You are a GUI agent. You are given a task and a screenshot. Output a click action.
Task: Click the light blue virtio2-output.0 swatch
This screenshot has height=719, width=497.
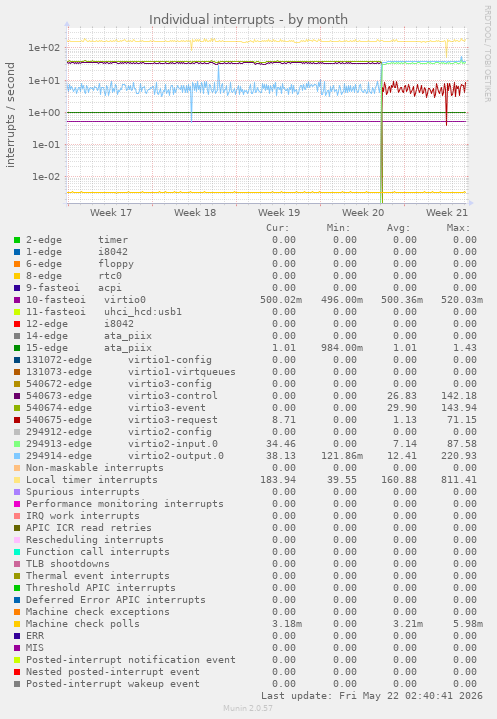point(17,456)
